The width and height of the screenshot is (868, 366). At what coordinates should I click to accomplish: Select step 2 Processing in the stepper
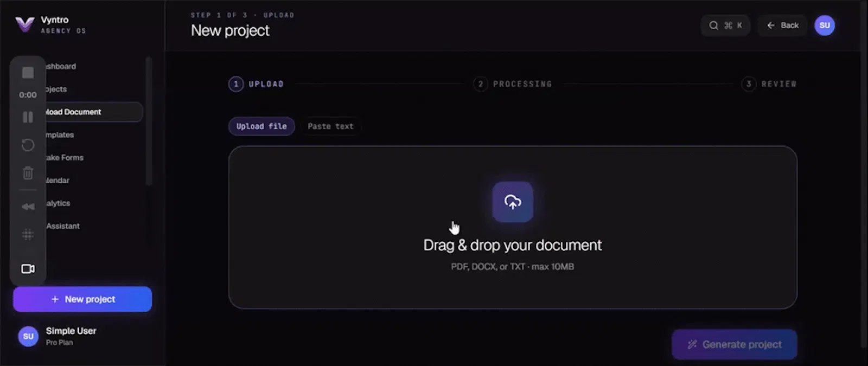click(513, 84)
